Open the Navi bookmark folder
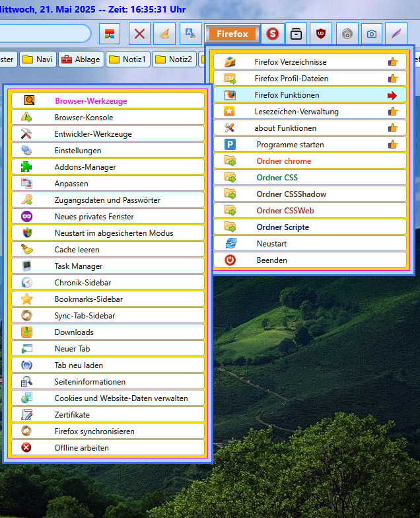 coord(38,59)
